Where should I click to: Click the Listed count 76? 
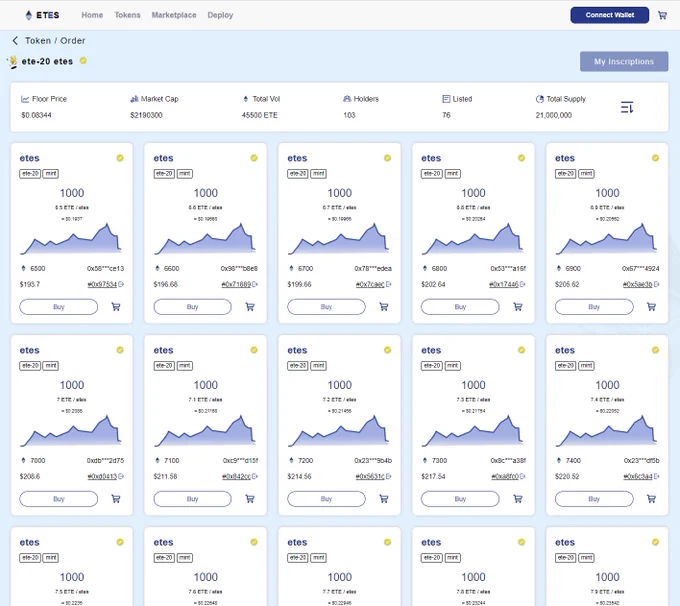(446, 115)
